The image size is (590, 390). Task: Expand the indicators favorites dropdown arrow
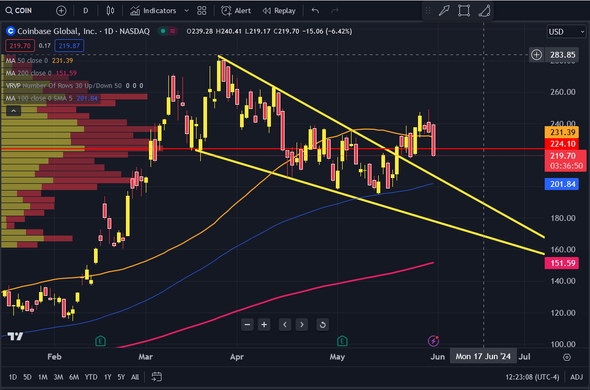point(186,11)
